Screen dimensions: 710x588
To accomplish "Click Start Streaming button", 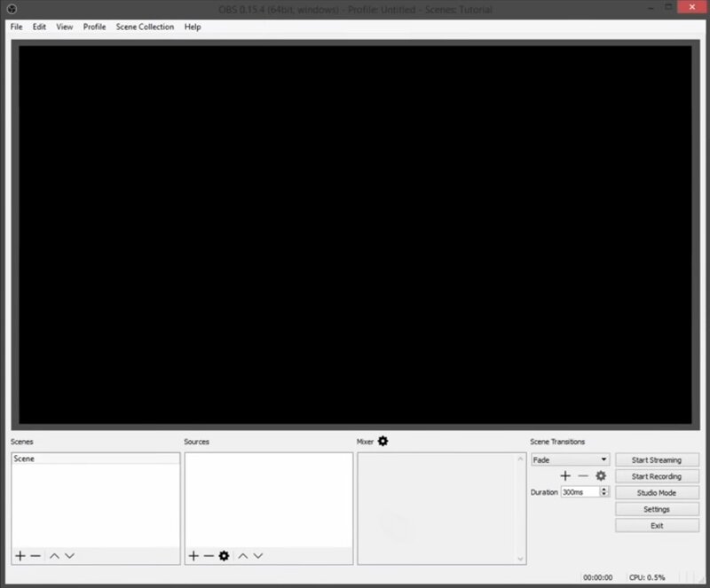I will click(x=657, y=460).
